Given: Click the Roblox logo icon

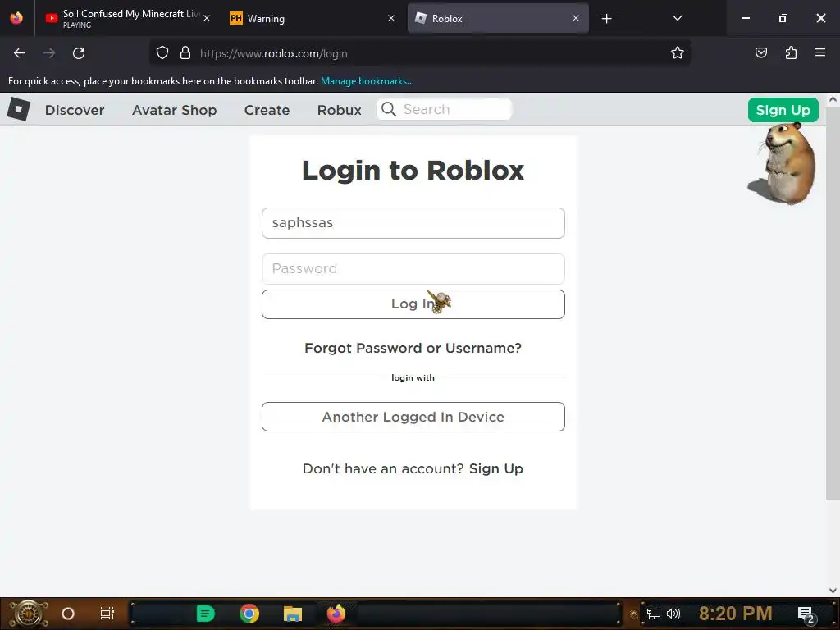Looking at the screenshot, I should pyautogui.click(x=18, y=109).
